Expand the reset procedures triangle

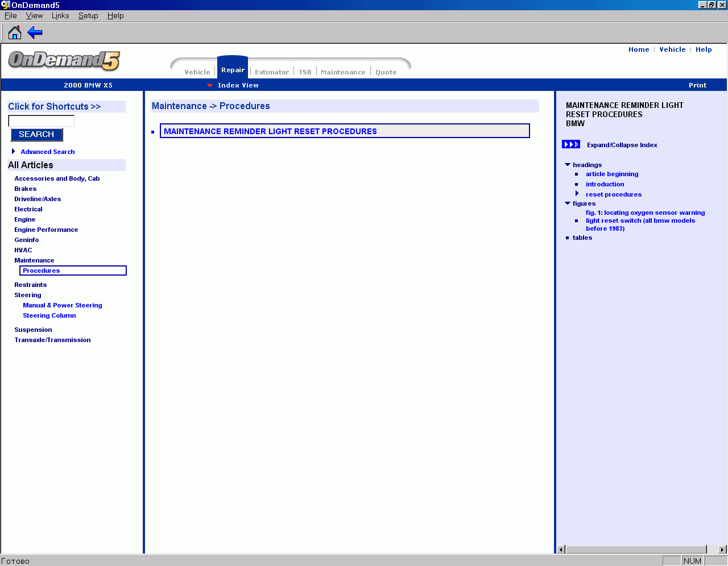[577, 194]
